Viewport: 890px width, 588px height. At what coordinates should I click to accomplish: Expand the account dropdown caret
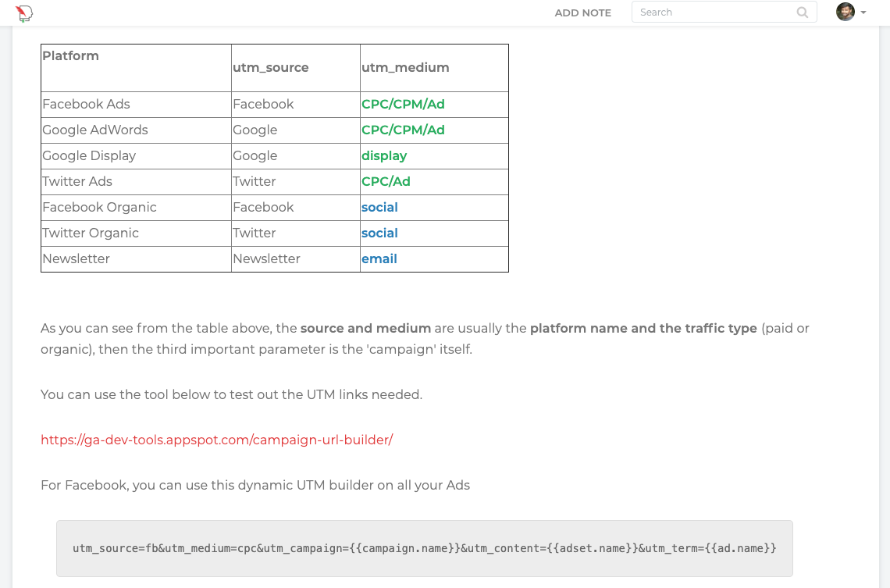[x=863, y=12]
